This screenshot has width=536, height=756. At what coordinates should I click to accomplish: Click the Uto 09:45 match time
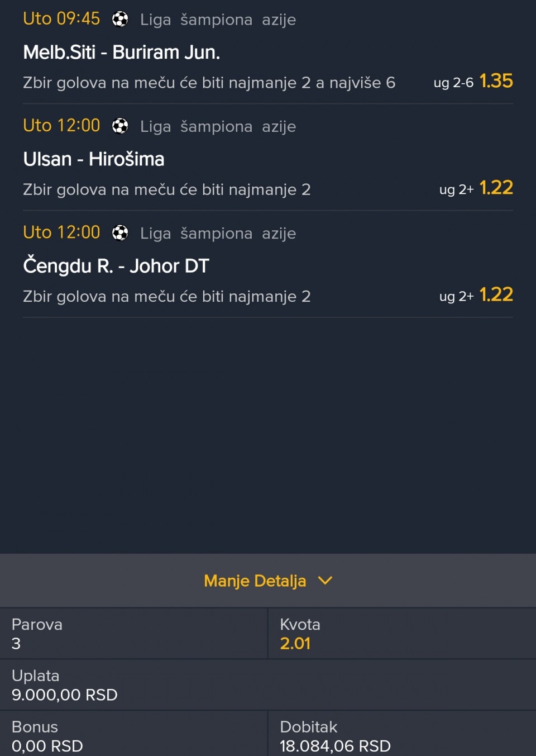[x=61, y=19]
